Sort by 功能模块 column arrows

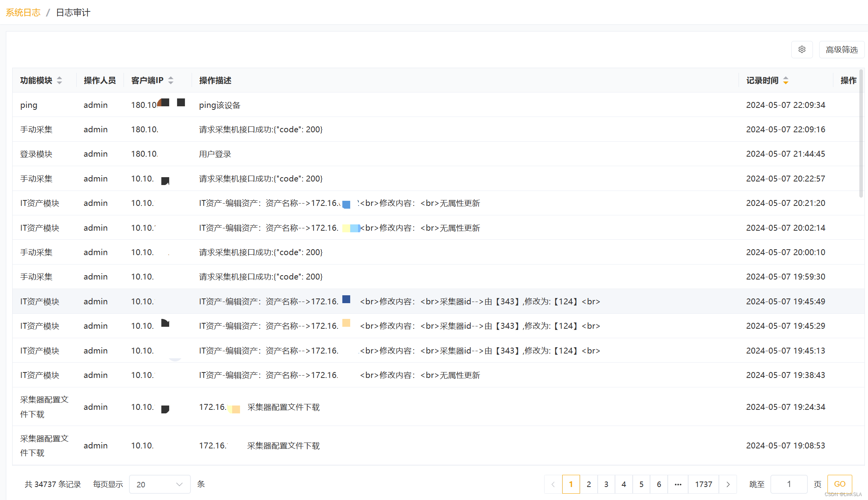[x=59, y=81]
